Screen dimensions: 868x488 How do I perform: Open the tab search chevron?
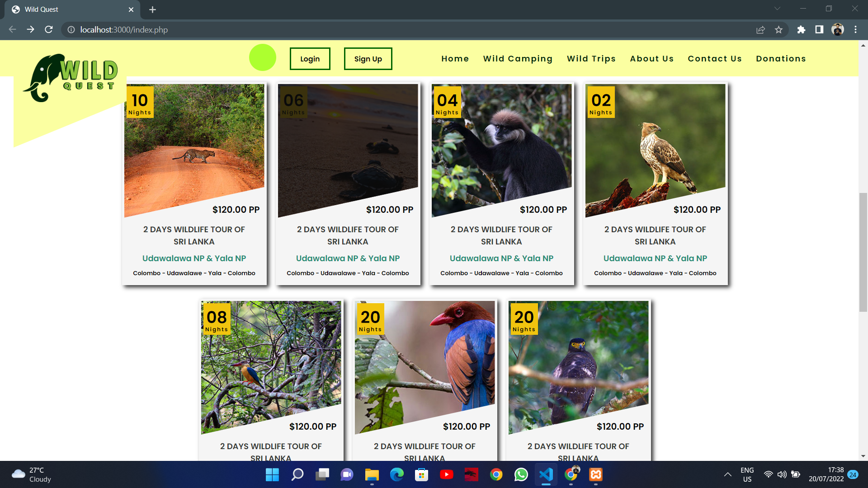coord(777,8)
